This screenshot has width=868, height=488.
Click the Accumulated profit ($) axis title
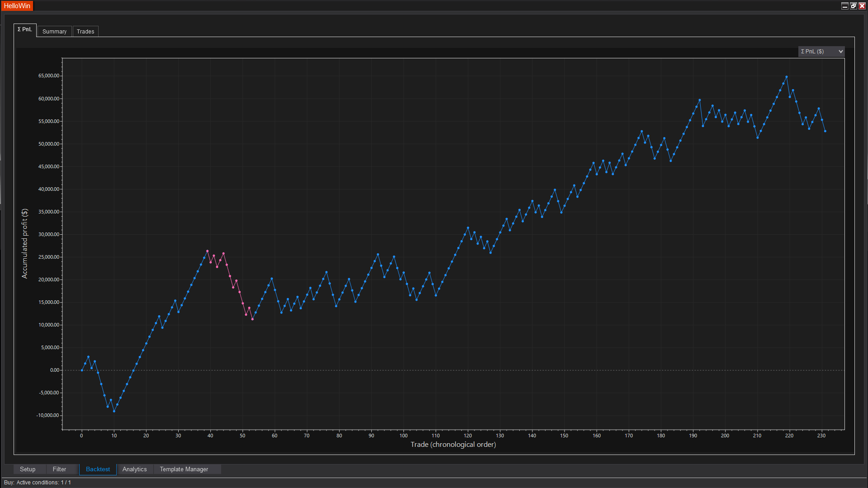point(24,243)
